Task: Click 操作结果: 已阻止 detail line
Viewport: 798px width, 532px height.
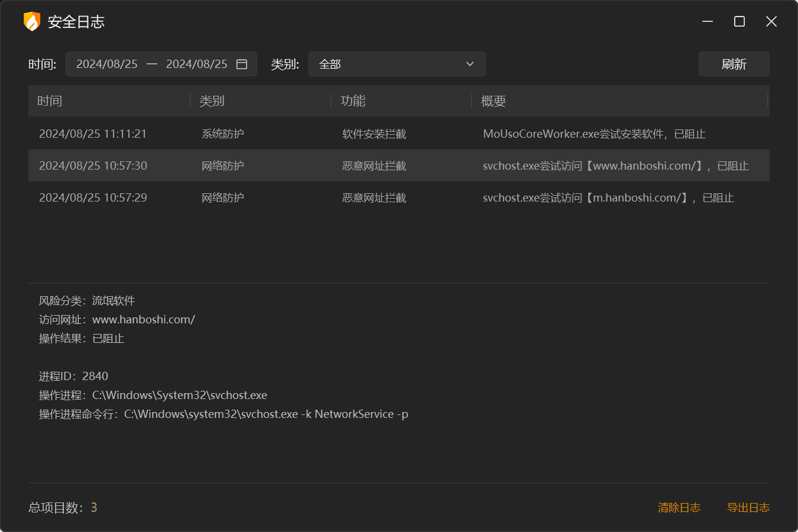Action: click(82, 338)
